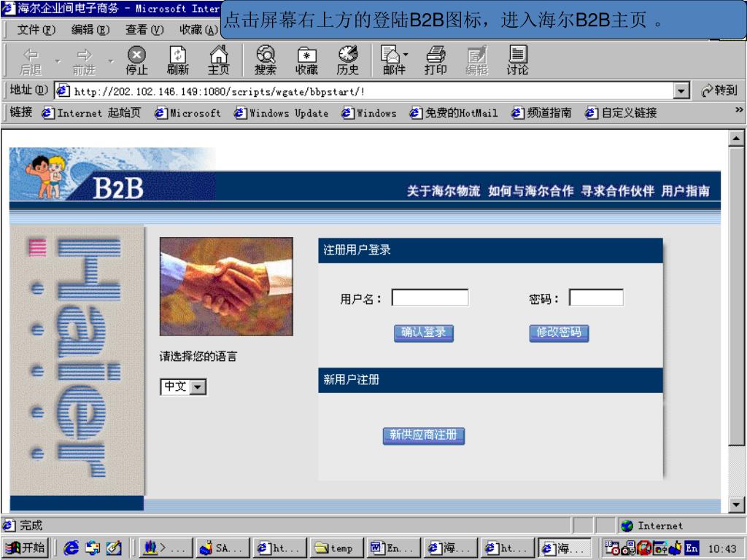Open the 查看(V) menu
Image resolution: width=747 pixels, height=560 pixels.
click(144, 29)
